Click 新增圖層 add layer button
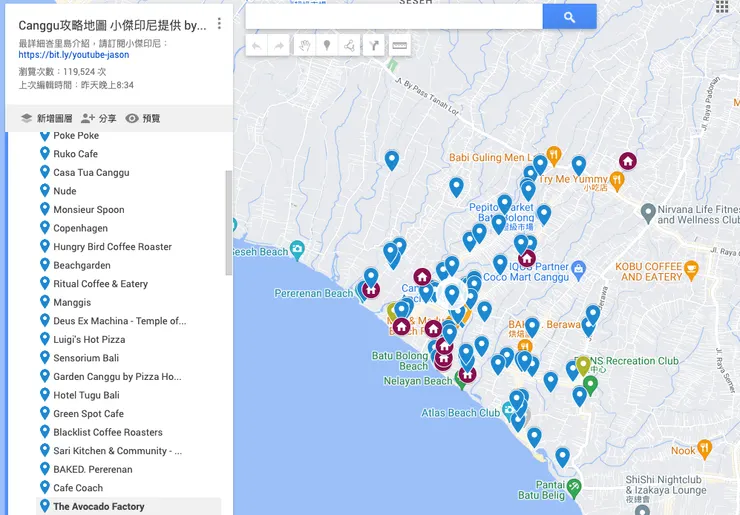740x515 pixels. [x=46, y=118]
